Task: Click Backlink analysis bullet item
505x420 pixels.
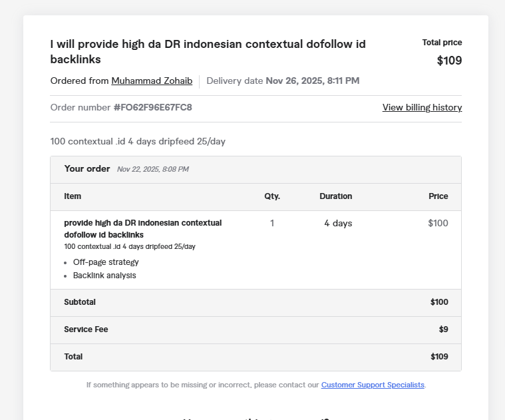Action: (104, 276)
